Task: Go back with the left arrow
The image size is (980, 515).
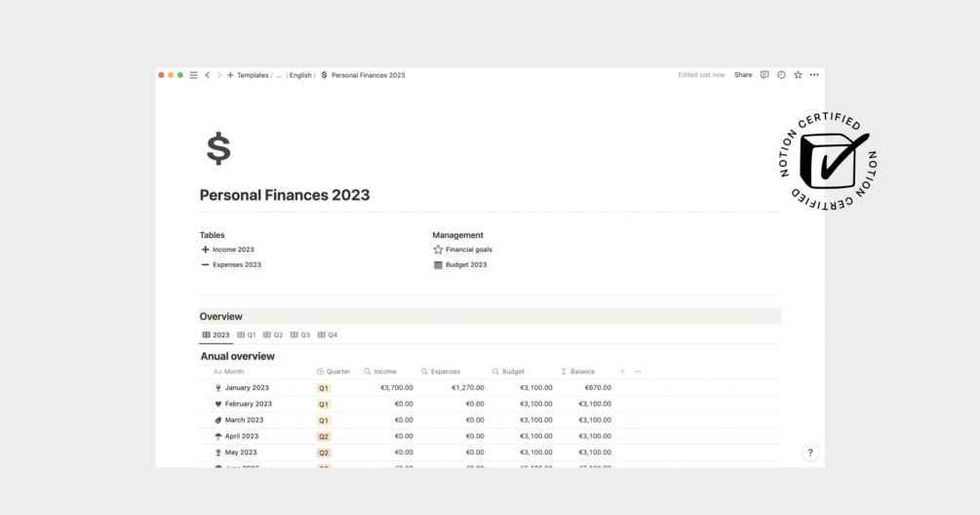Action: [208, 75]
